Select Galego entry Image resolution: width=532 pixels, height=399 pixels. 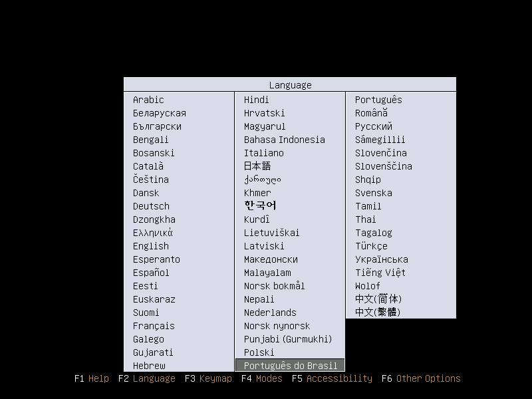pos(148,339)
